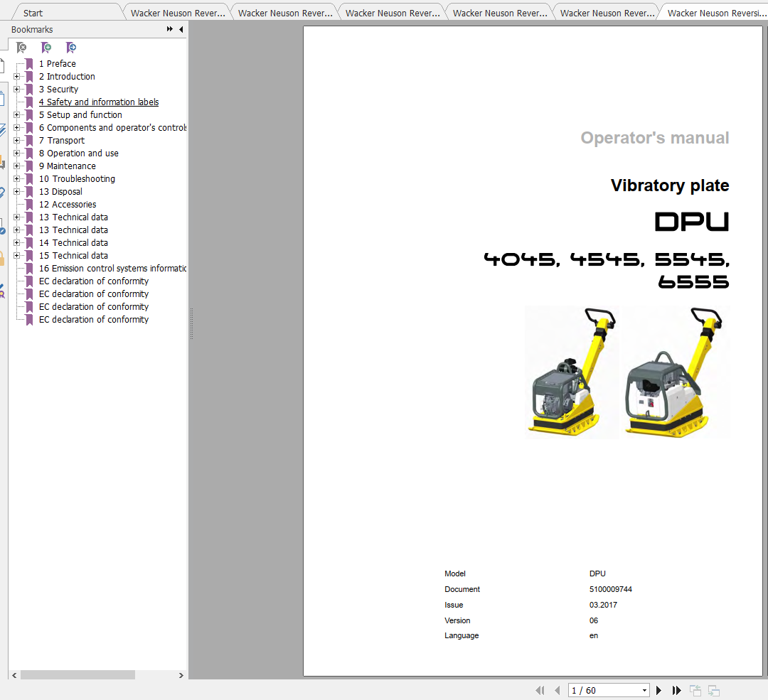Open the 1 Preface bookmark
Image resolution: width=768 pixels, height=700 pixels.
point(58,64)
